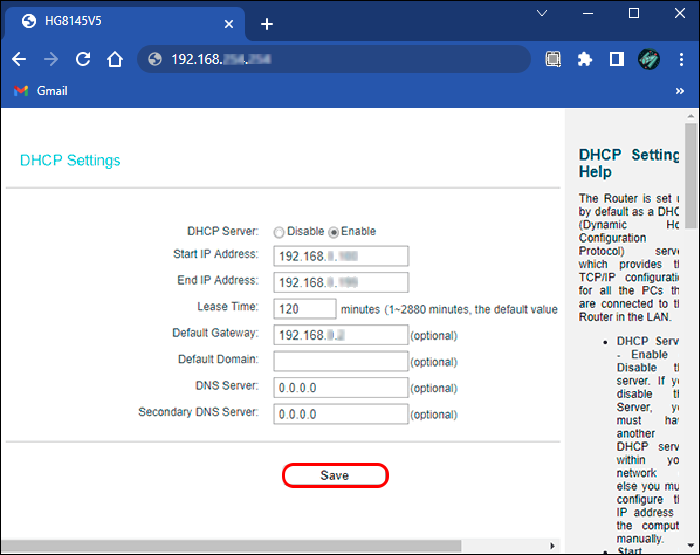The image size is (700, 555).
Task: Open the profile avatar menu
Action: pyautogui.click(x=649, y=59)
